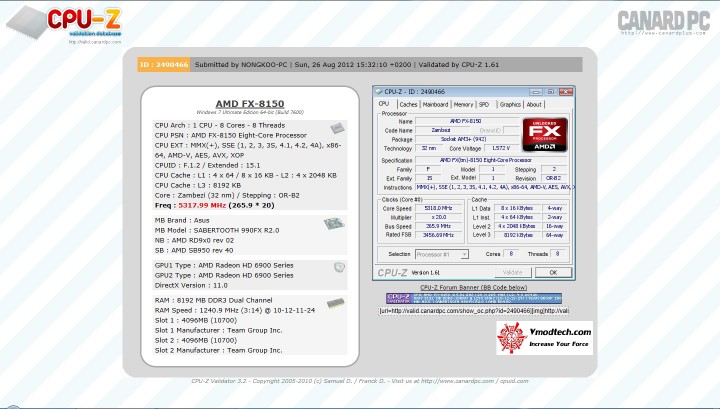Viewport: 720px width, 409px height.
Task: Click the AMD FX processor logo
Action: point(545,134)
